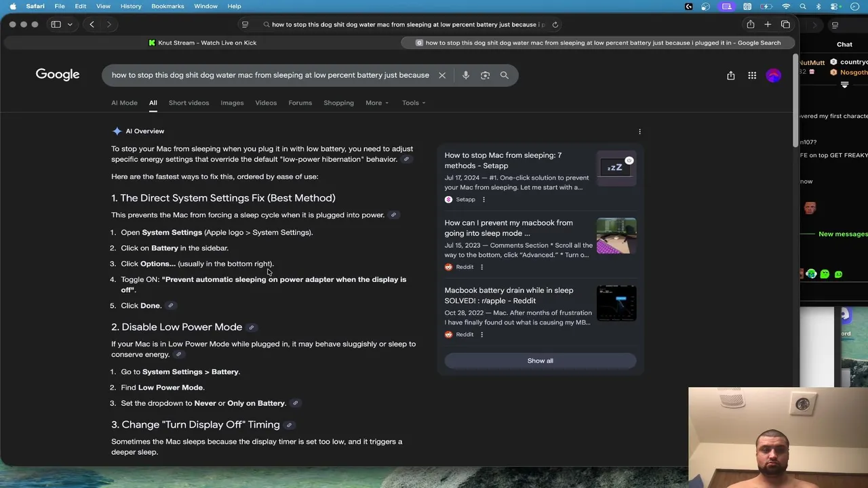Open a new tab with the plus button
The height and width of the screenshot is (488, 868).
coord(768,24)
